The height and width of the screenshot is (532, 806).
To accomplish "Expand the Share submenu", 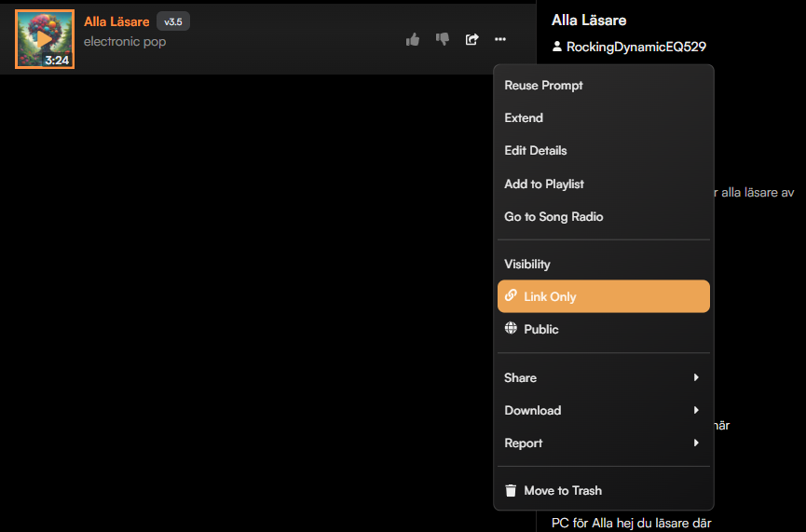I will click(603, 377).
